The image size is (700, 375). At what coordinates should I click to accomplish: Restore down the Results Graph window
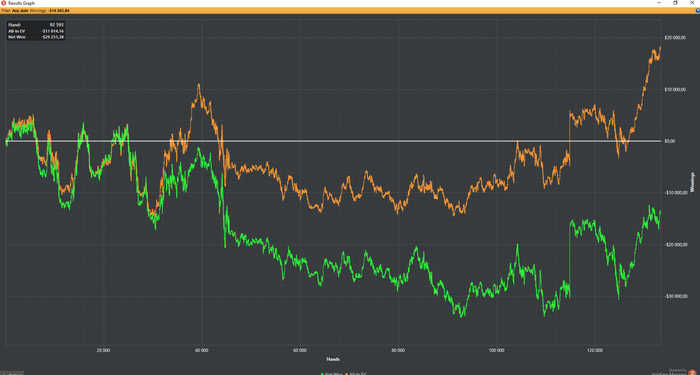coord(675,3)
